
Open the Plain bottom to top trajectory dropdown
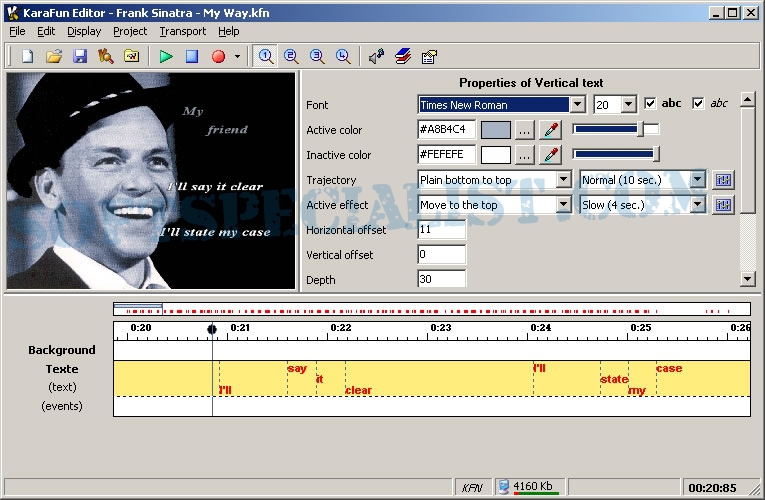[563, 180]
